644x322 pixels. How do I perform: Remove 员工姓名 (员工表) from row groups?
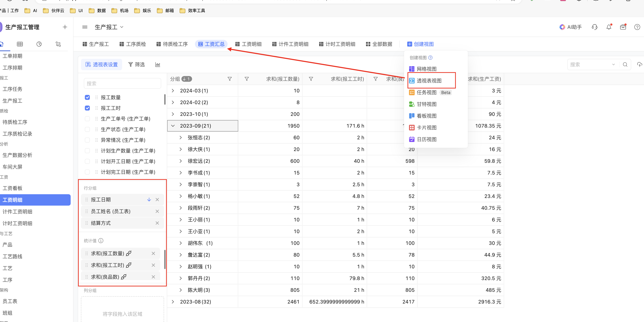[157, 211]
